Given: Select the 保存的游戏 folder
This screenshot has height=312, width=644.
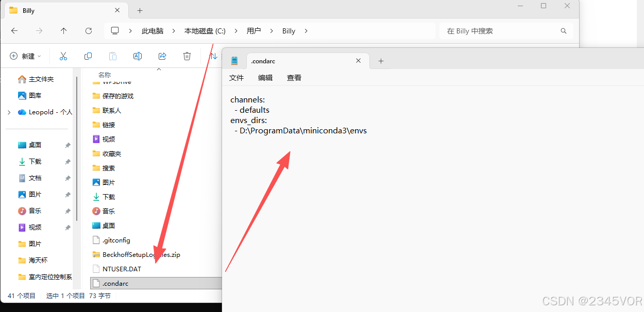Looking at the screenshot, I should [x=113, y=96].
